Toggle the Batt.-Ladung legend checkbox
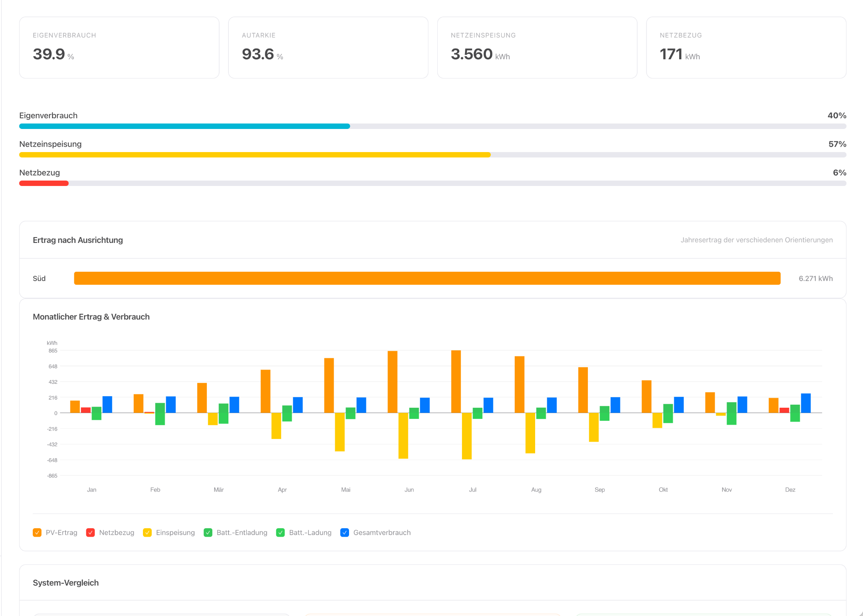The width and height of the screenshot is (863, 616). coord(280,532)
